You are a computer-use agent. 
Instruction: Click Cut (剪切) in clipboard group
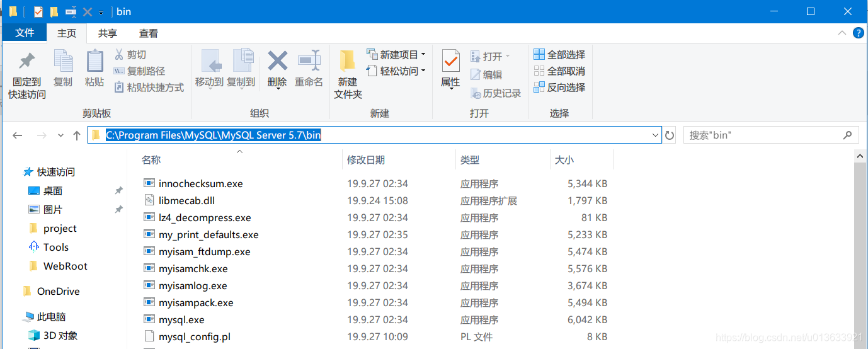[x=130, y=55]
